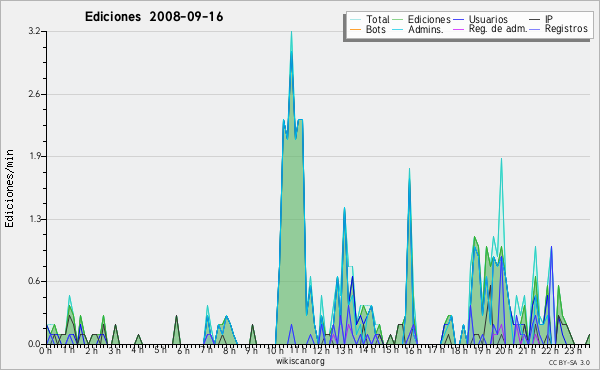600x370 pixels.
Task: Click the y-axis value 1.9
Action: pyautogui.click(x=34, y=156)
